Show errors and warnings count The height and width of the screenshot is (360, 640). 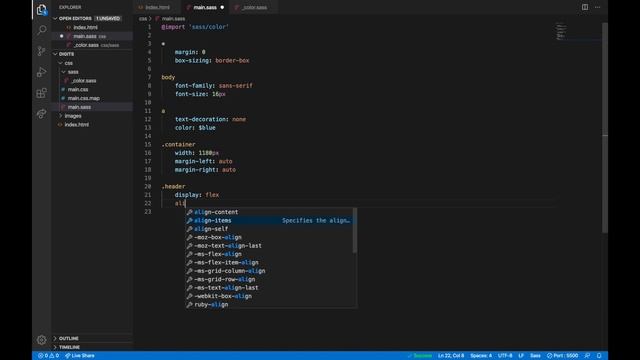pos(49,356)
